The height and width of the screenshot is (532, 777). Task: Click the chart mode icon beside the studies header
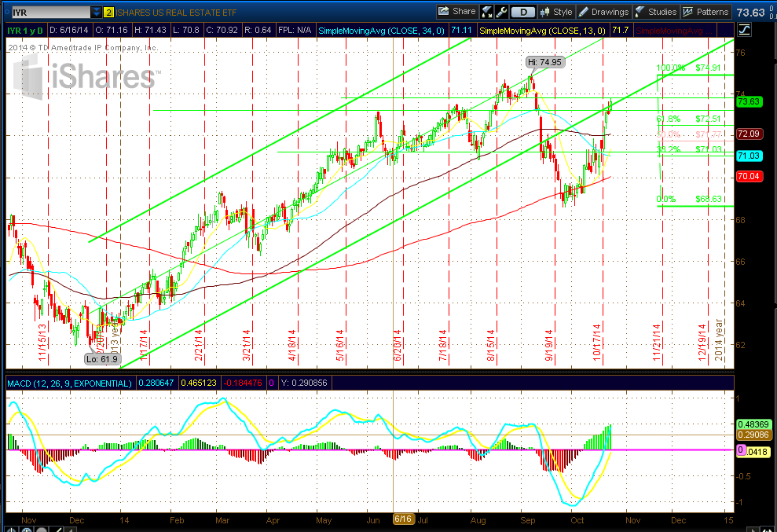coord(744,30)
